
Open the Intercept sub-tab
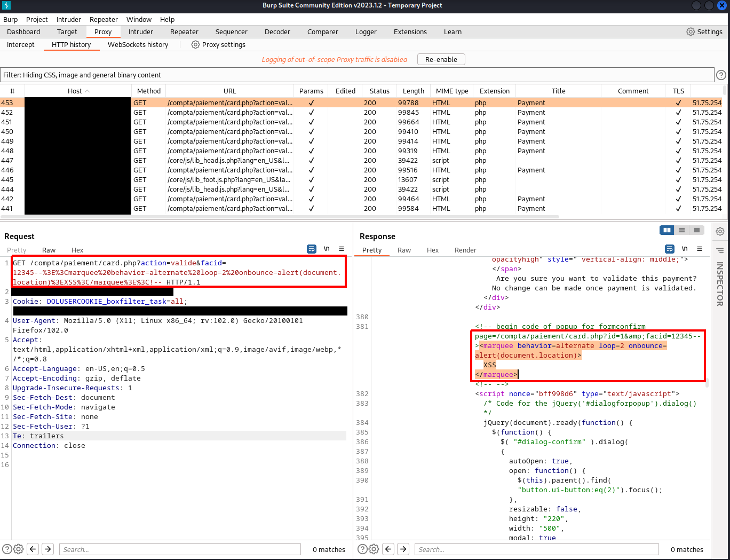21,44
